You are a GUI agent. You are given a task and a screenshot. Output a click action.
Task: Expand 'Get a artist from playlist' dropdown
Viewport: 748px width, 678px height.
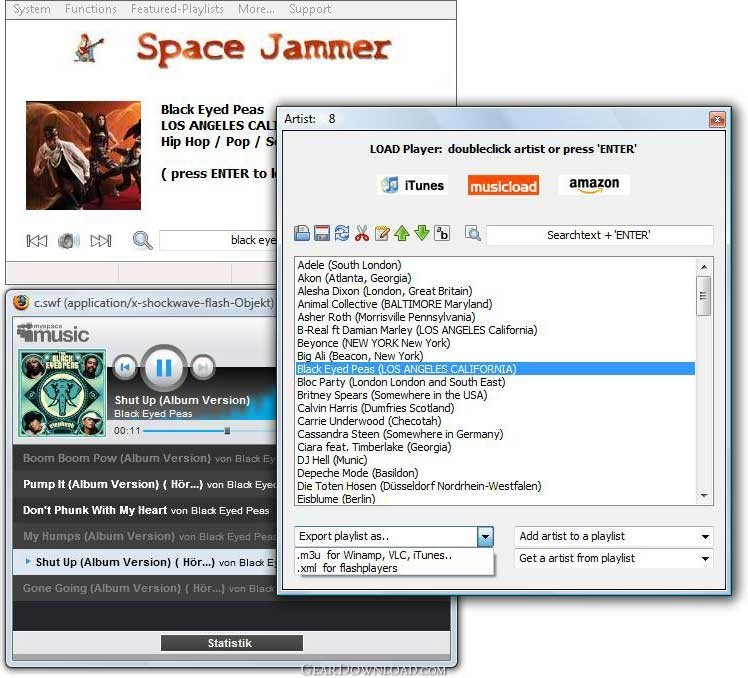[x=705, y=558]
